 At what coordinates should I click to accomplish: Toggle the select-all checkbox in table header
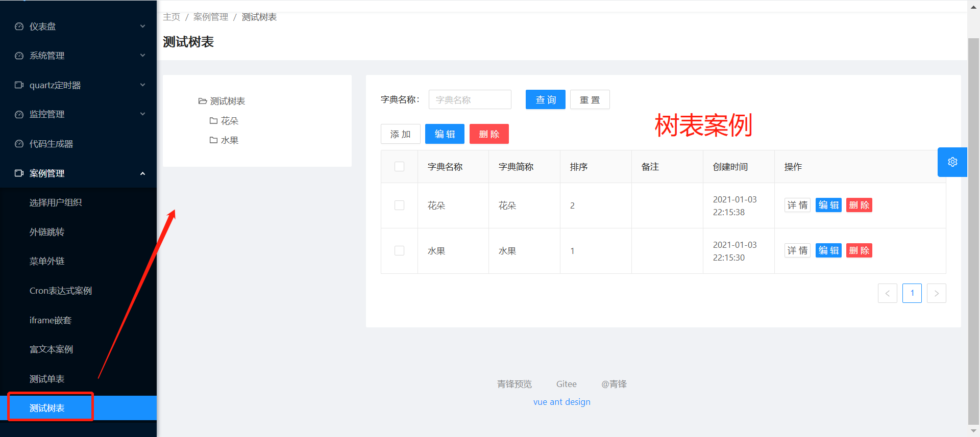click(399, 167)
